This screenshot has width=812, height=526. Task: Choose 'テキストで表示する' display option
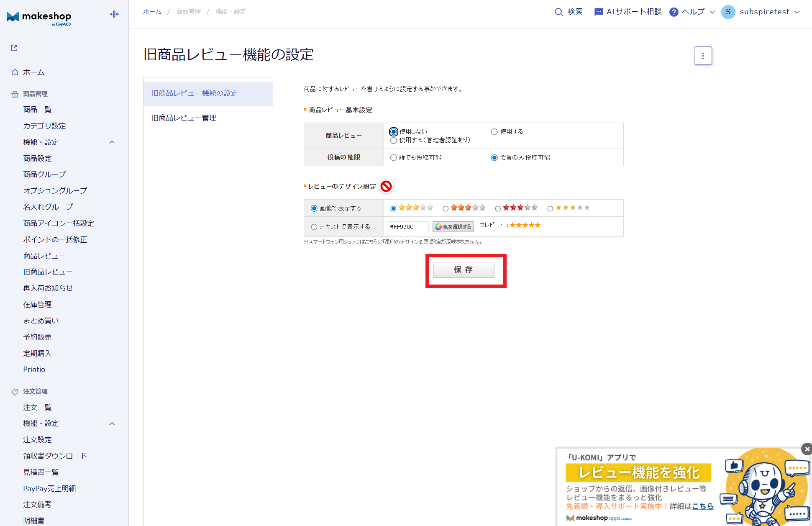314,227
